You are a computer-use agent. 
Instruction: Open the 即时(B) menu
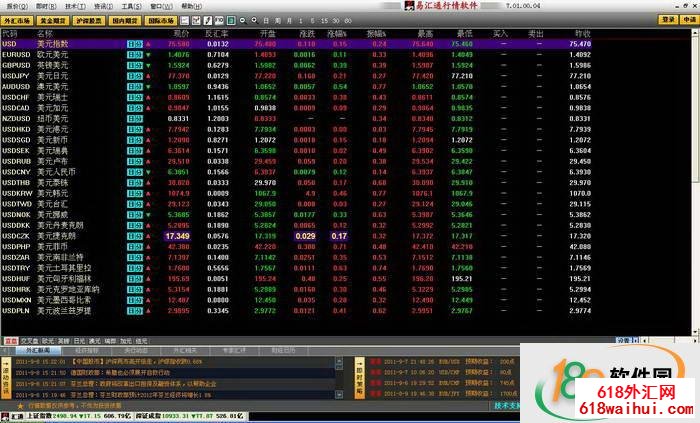tap(46, 6)
